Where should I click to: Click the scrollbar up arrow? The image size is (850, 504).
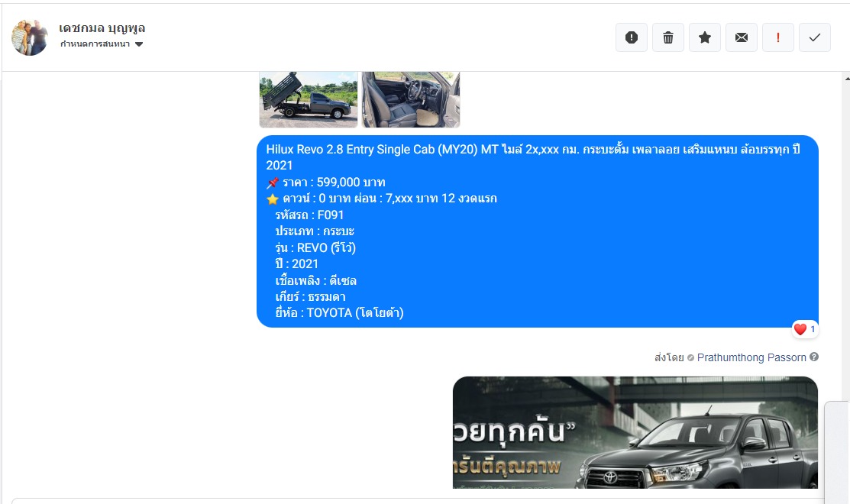pyautogui.click(x=847, y=79)
